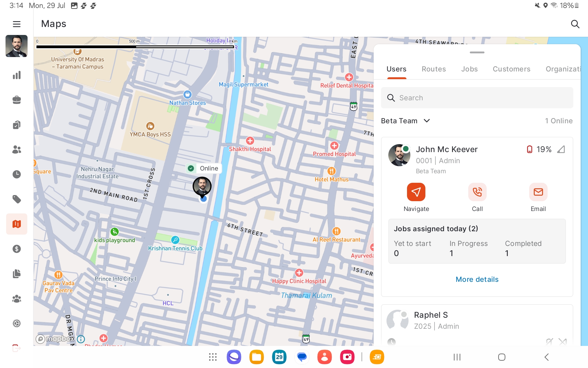Open More details link
The height and width of the screenshot is (368, 588).
(x=477, y=279)
